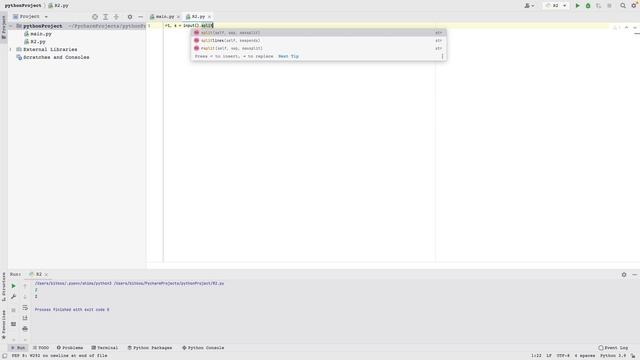The width and height of the screenshot is (640, 360).
Task: Toggle tool window bars icon at bottom-left
Action: tap(4, 356)
